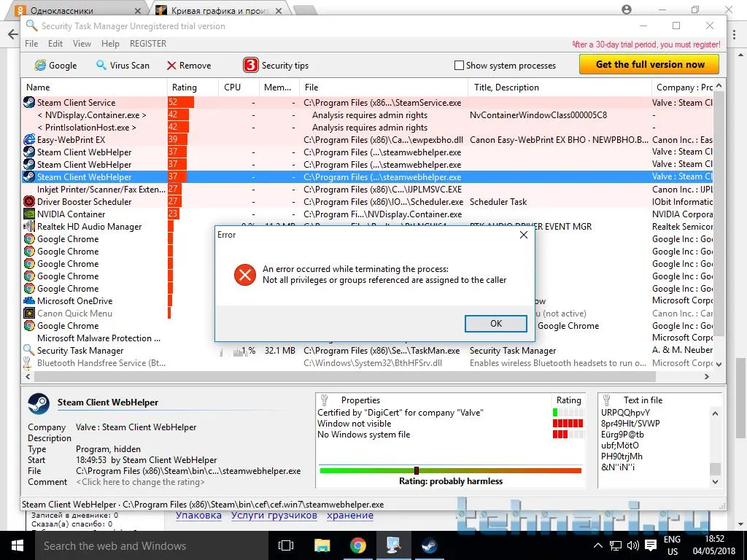The image size is (747, 560).
Task: Click 'Click here to change the rating' comment
Action: coord(141,482)
